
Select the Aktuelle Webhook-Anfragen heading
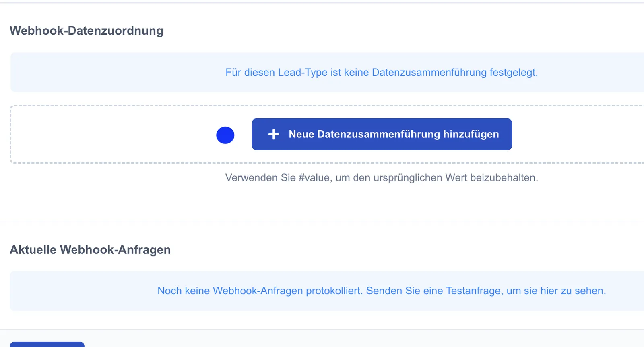pos(90,250)
